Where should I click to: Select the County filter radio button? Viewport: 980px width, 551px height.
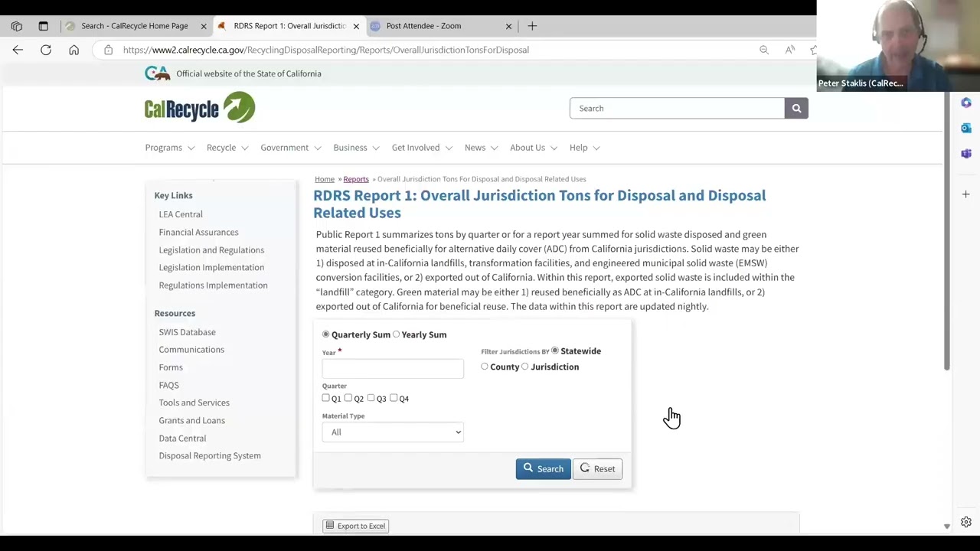[485, 367]
